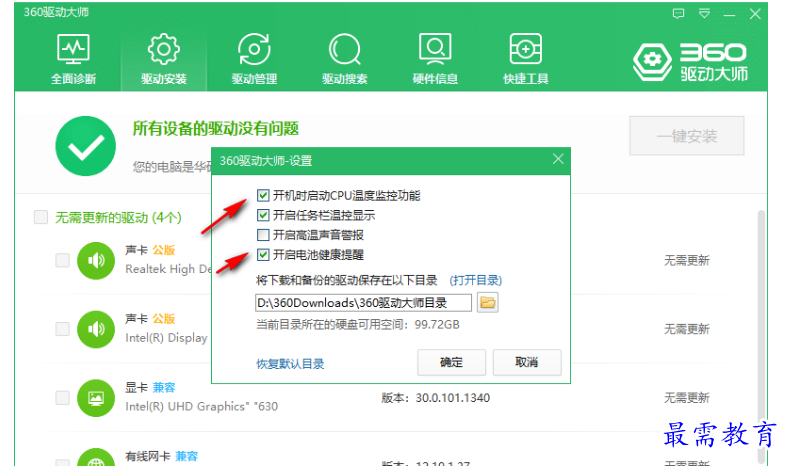This screenshot has height=466, width=785.
Task: Uncheck 开启任务栏温控显示
Action: 263,215
